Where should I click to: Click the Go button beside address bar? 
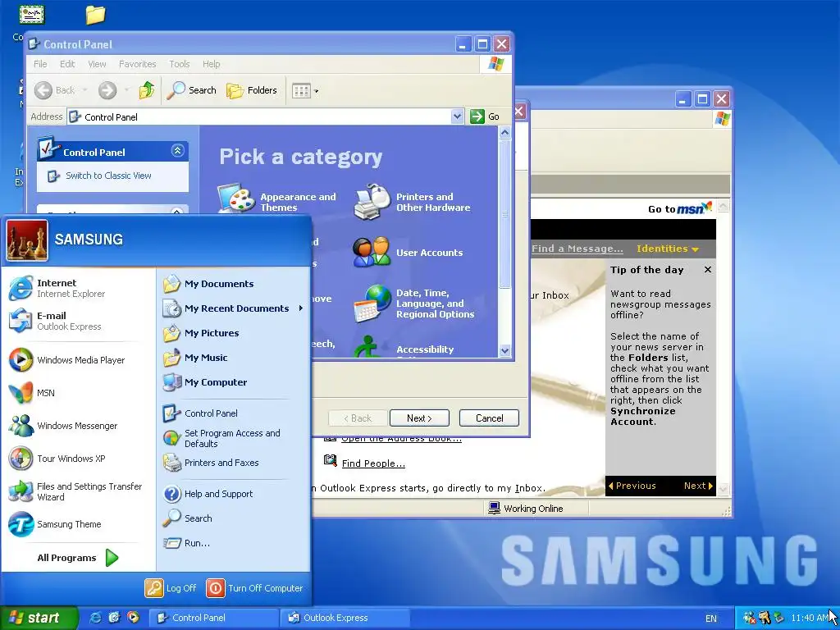point(485,116)
